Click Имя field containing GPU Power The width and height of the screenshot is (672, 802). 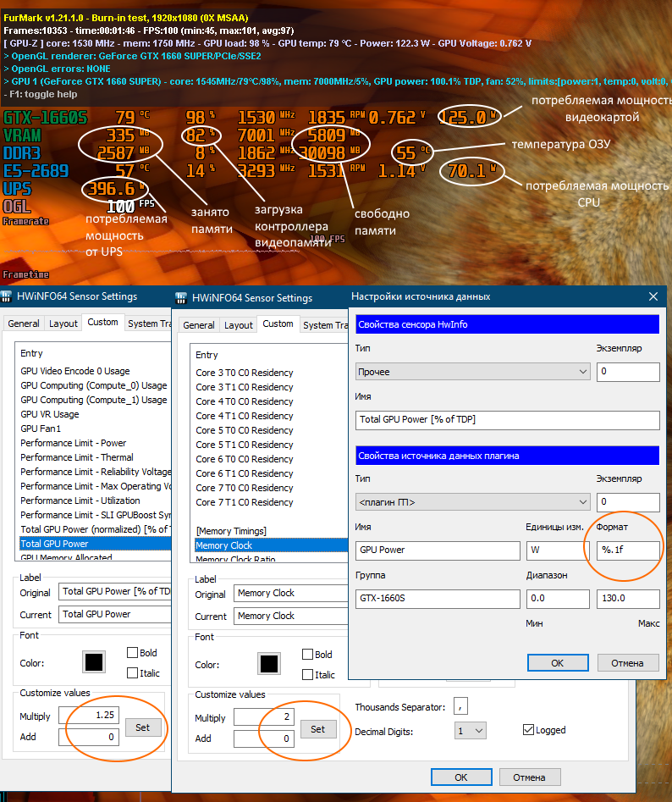[x=438, y=550]
